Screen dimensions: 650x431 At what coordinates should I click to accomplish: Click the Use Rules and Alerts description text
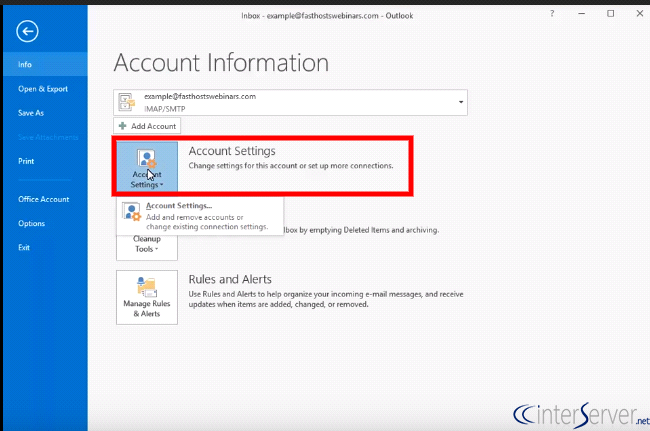pyautogui.click(x=326, y=299)
